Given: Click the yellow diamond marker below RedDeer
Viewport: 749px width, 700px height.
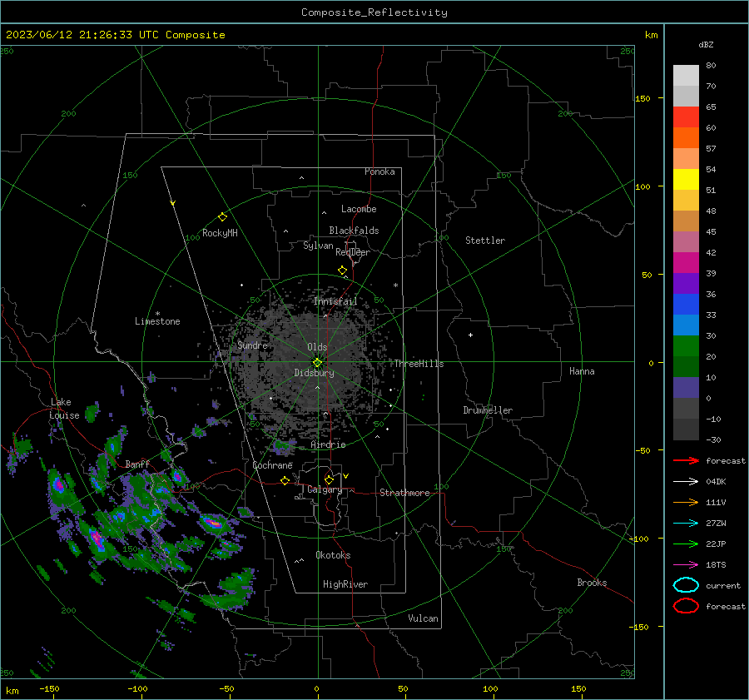Looking at the screenshot, I should pos(342,271).
